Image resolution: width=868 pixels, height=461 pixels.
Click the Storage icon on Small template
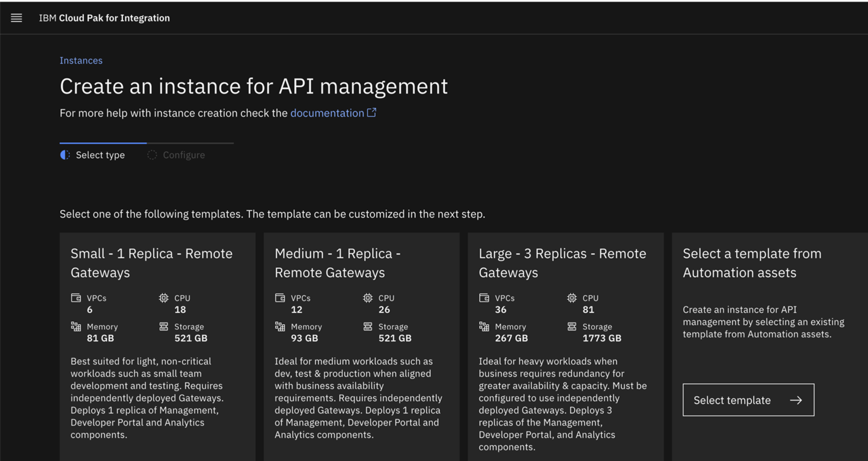tap(163, 326)
